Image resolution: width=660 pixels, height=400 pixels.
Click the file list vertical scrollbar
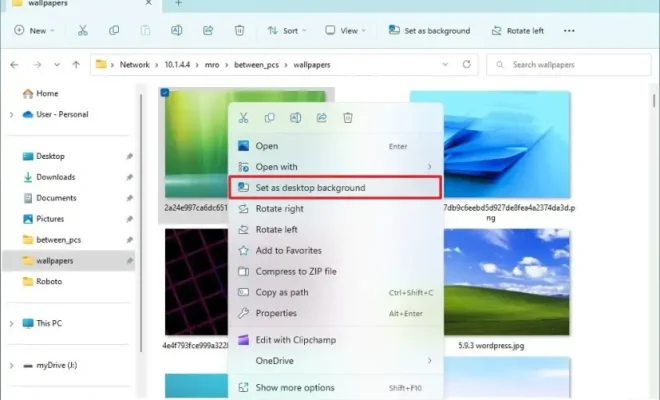coord(654,101)
